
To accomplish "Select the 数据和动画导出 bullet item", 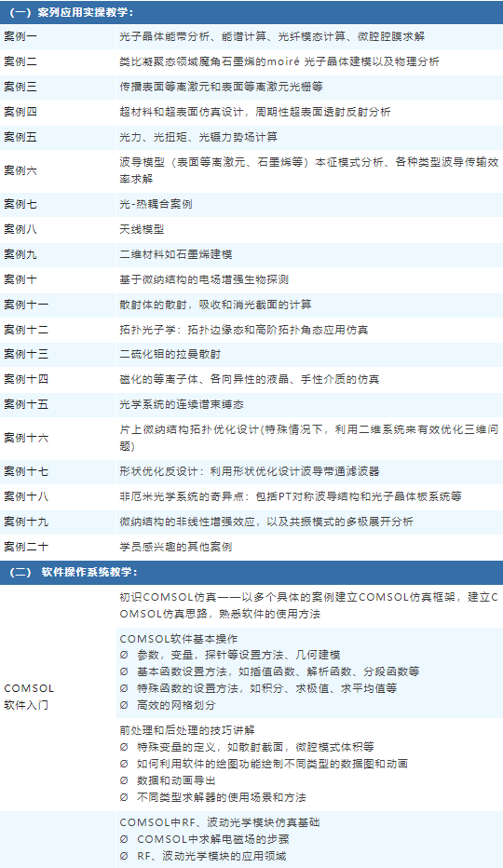I will (x=168, y=780).
